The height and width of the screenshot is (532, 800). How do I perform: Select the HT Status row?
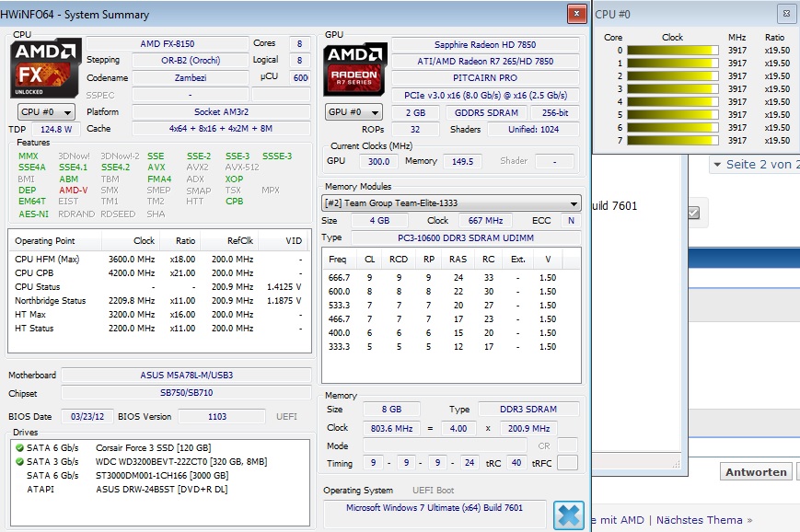pos(159,328)
